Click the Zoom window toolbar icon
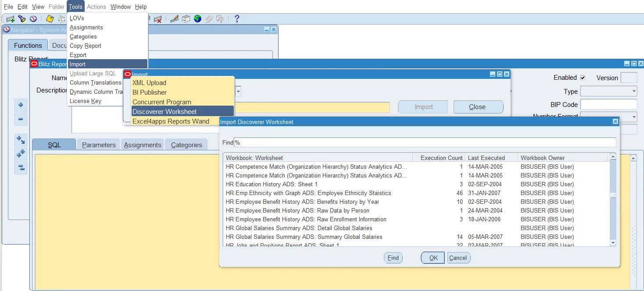644x291 pixels. pyautogui.click(x=186, y=19)
